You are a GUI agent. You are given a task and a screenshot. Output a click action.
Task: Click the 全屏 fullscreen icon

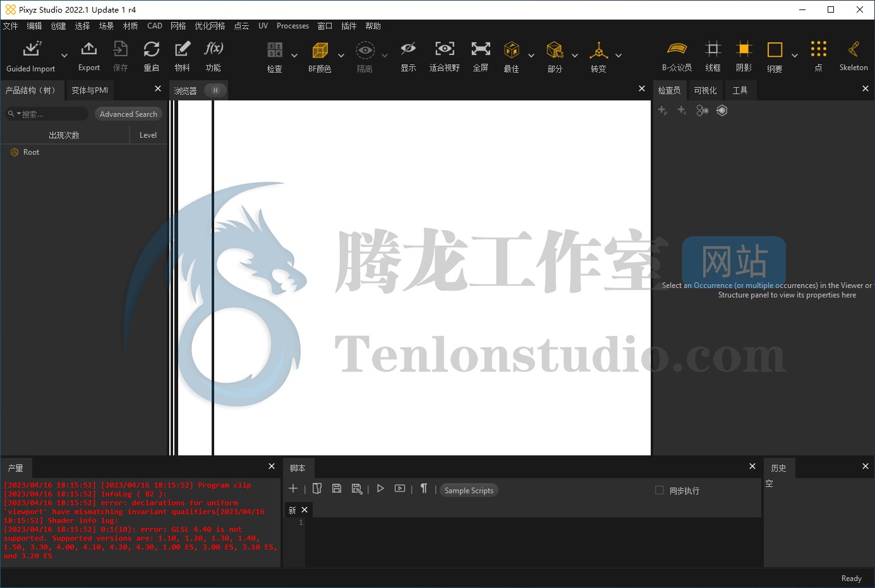[481, 49]
